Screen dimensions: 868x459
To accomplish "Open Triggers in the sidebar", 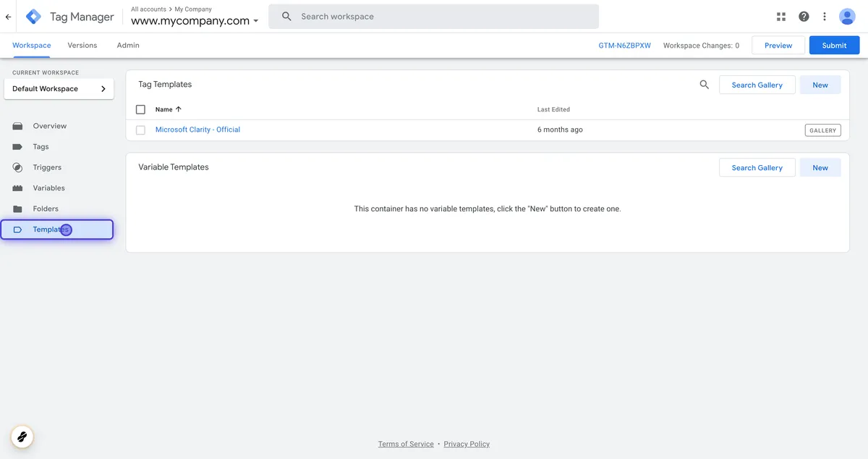I will point(47,167).
